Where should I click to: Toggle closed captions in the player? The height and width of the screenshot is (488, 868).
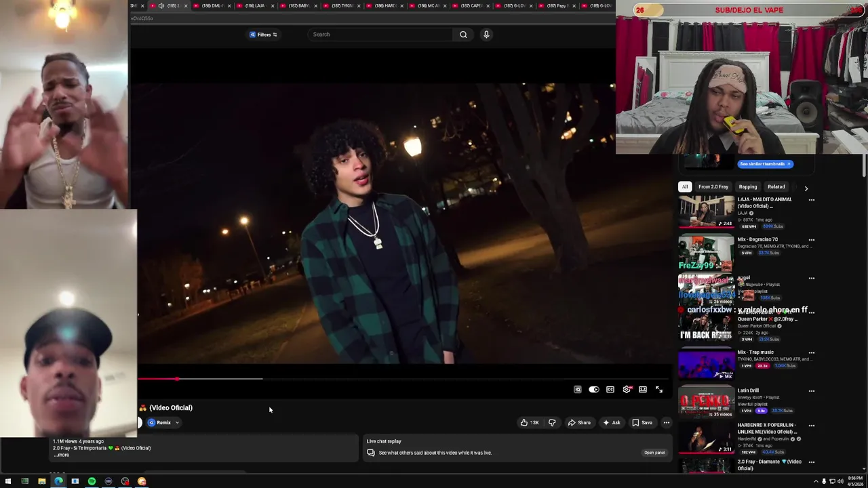coord(610,390)
